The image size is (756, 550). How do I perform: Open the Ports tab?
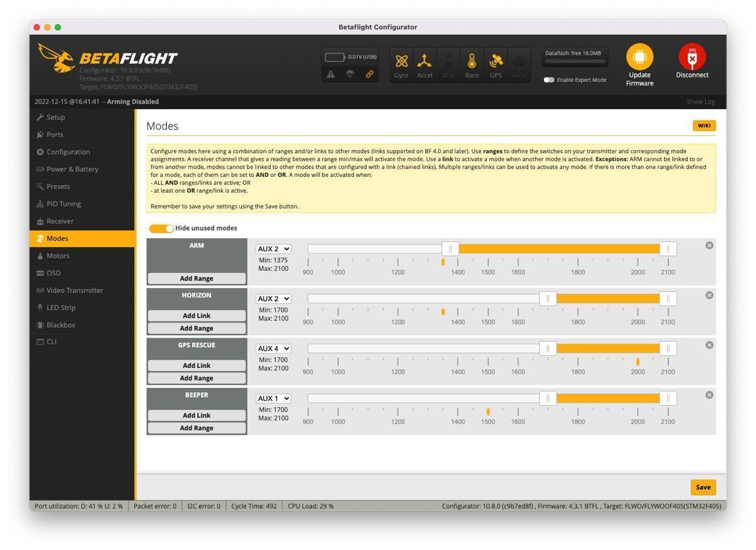pos(82,134)
